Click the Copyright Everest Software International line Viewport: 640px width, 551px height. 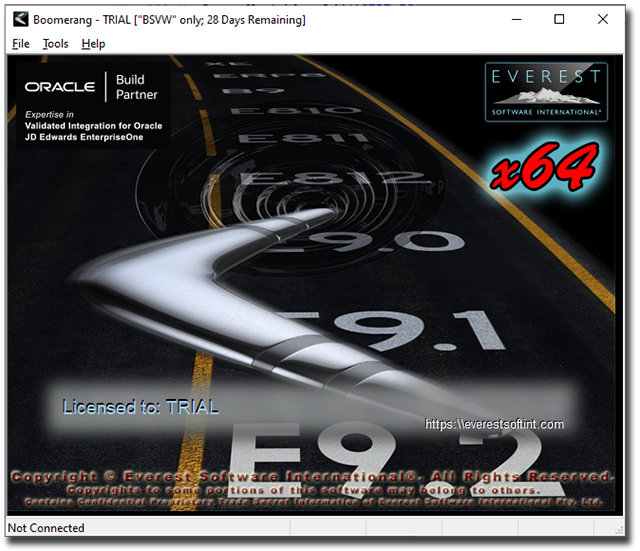pyautogui.click(x=312, y=476)
